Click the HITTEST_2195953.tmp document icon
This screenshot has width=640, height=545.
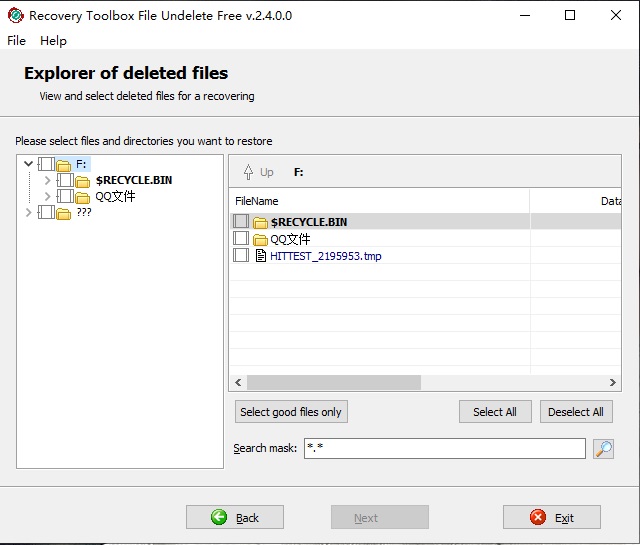pos(260,256)
